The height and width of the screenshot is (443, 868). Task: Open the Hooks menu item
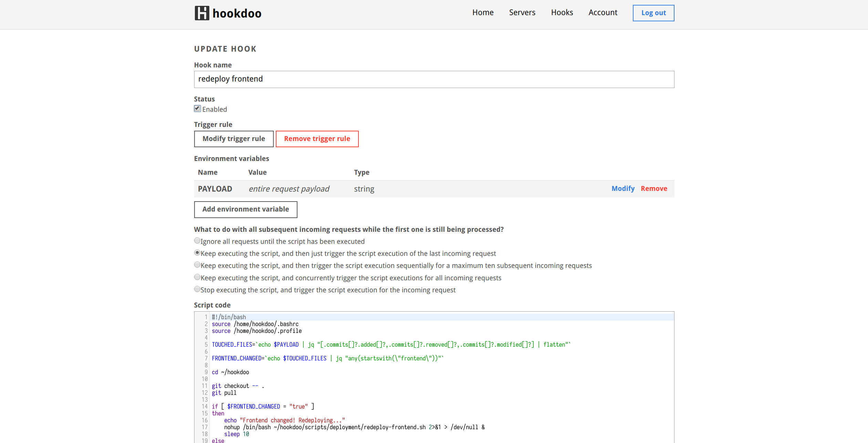562,13
